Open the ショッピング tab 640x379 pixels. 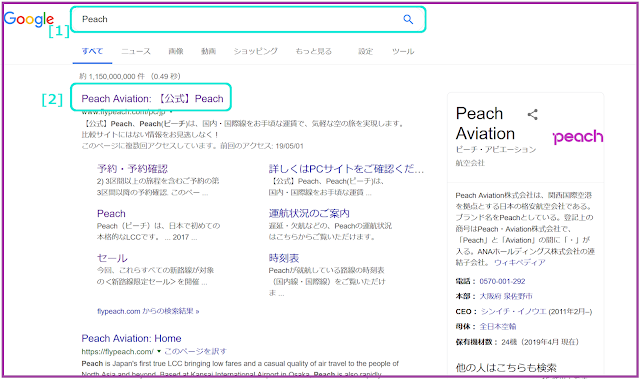(x=256, y=51)
